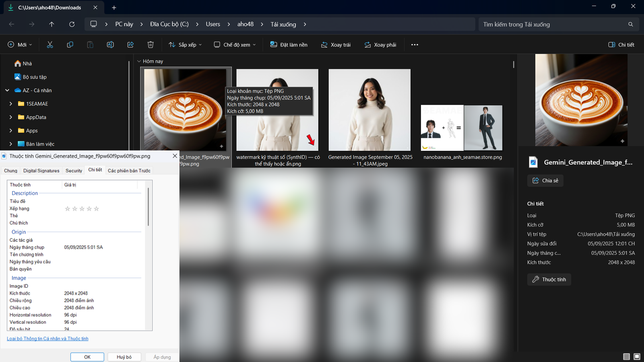The width and height of the screenshot is (644, 362).
Task: Rotate image right with Xoay phải
Action: point(380,45)
